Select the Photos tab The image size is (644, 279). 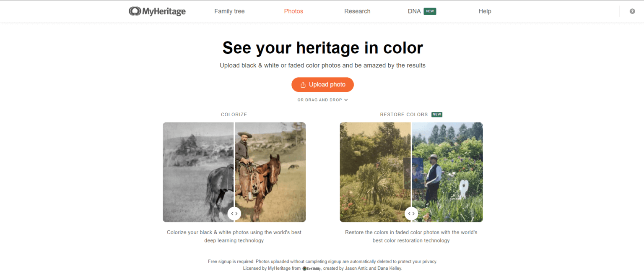click(293, 11)
